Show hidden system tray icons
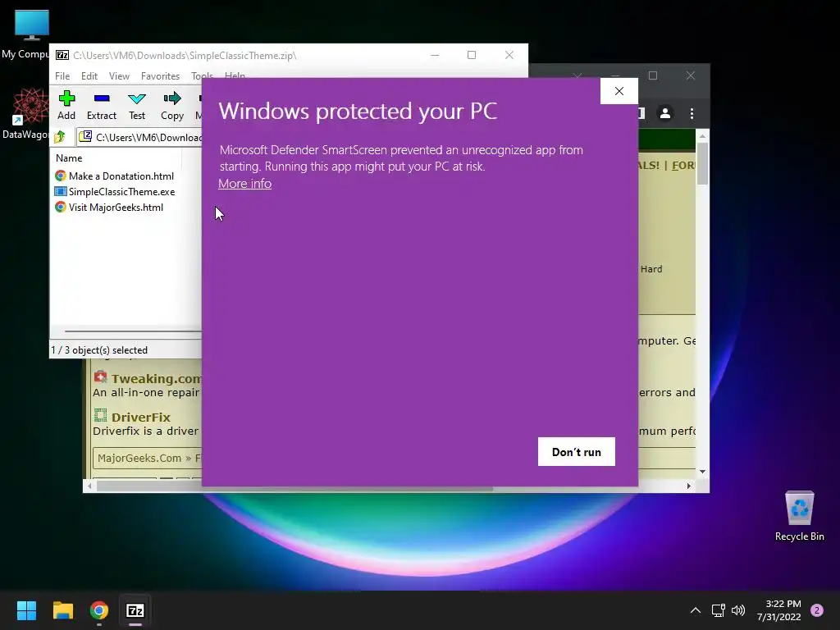Viewport: 840px width, 630px height. [695, 610]
